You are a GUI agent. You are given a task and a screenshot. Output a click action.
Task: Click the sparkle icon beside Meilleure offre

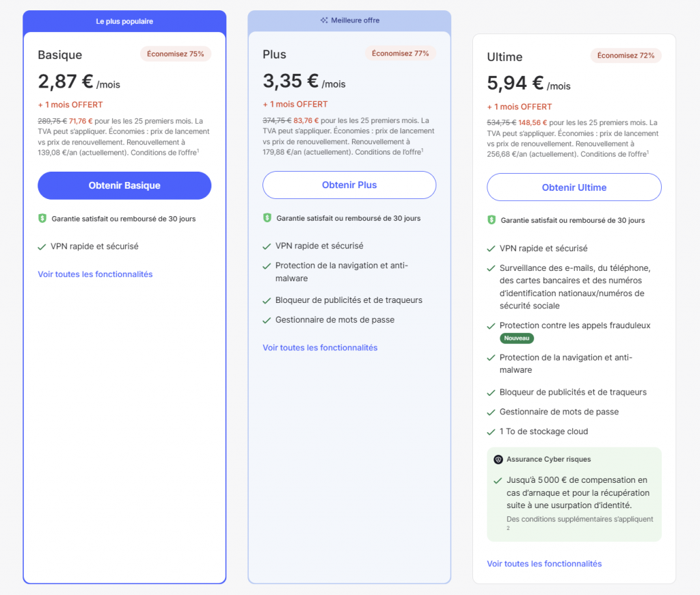point(324,21)
